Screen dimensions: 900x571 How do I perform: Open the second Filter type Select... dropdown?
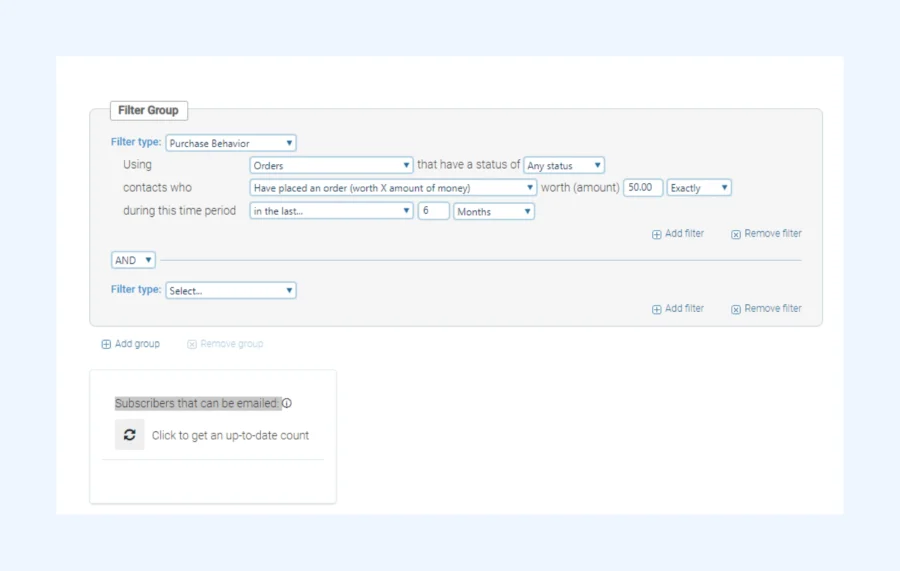point(231,290)
